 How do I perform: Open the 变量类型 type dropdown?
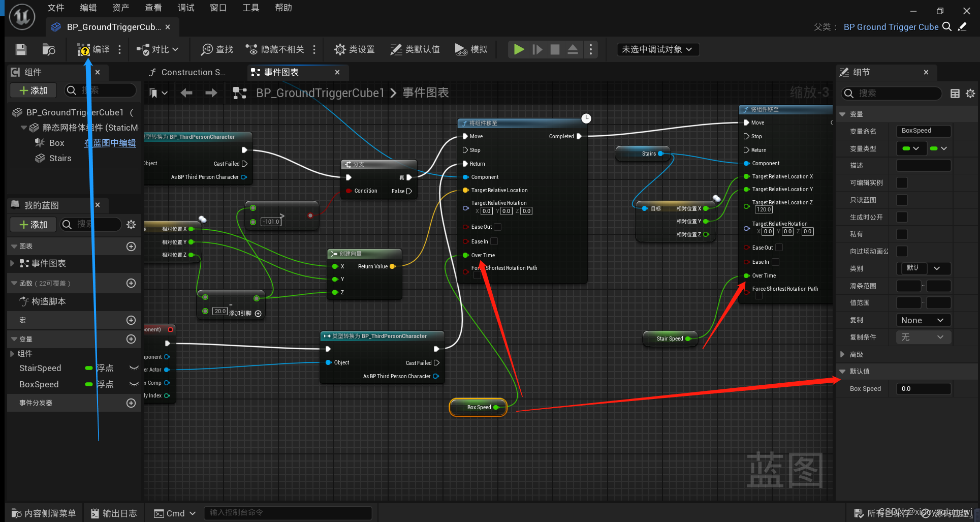[911, 148]
